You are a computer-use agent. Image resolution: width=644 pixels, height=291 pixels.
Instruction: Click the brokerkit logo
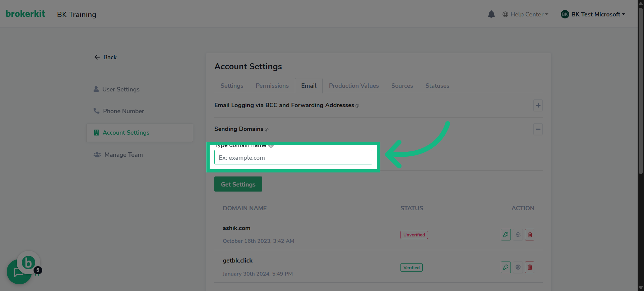[25, 13]
